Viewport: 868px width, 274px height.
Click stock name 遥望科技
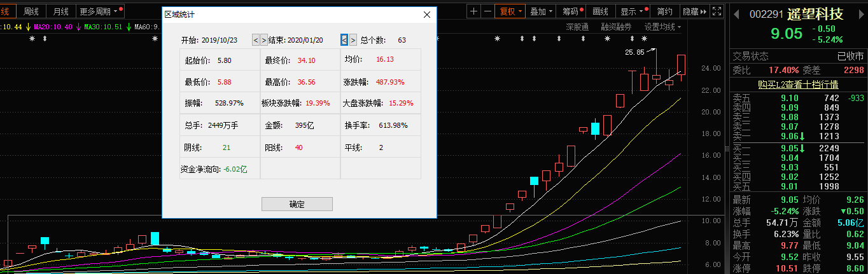[816, 14]
